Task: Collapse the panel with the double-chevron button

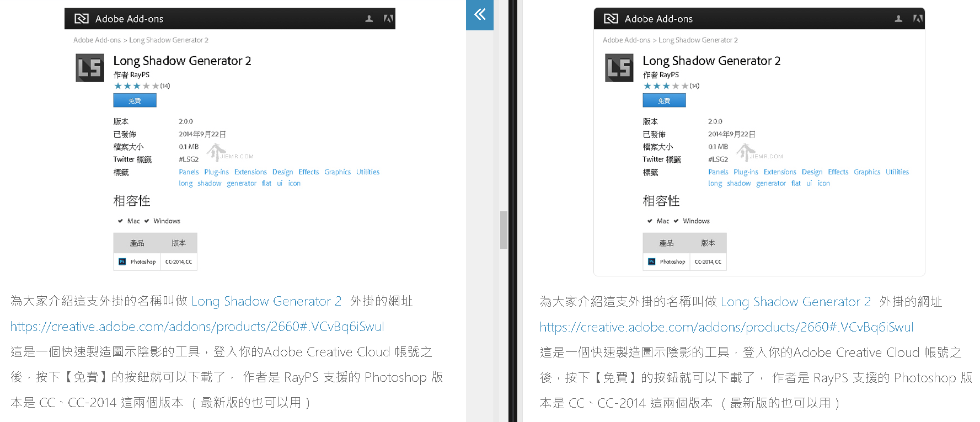Action: click(480, 14)
